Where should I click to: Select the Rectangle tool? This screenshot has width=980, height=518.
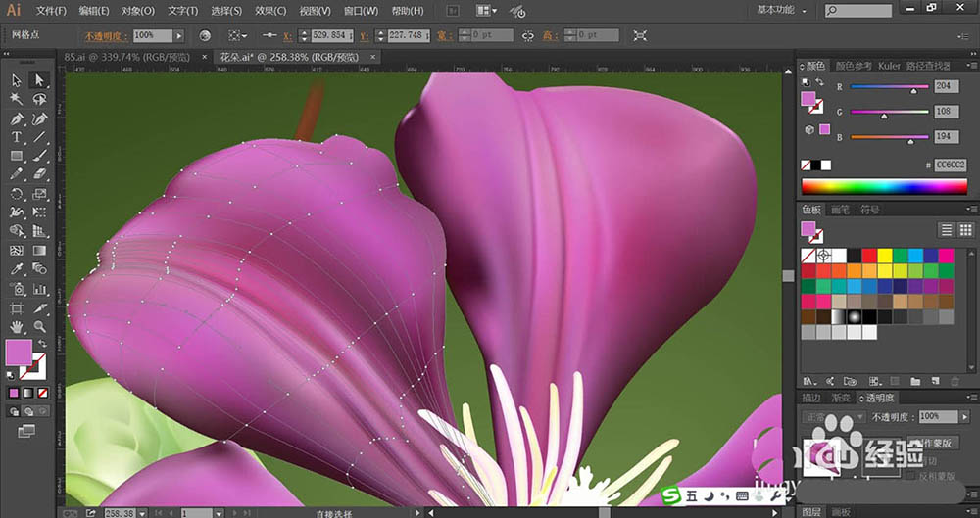pyautogui.click(x=17, y=156)
